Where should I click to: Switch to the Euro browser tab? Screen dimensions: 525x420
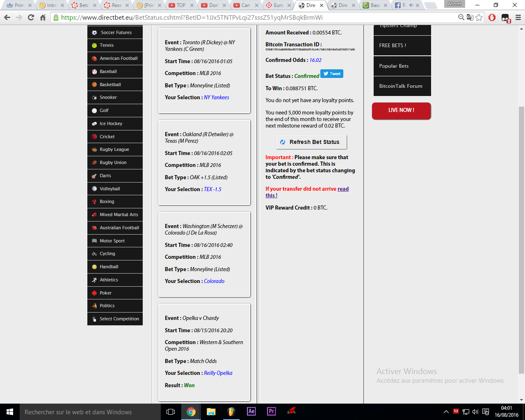coord(278,5)
